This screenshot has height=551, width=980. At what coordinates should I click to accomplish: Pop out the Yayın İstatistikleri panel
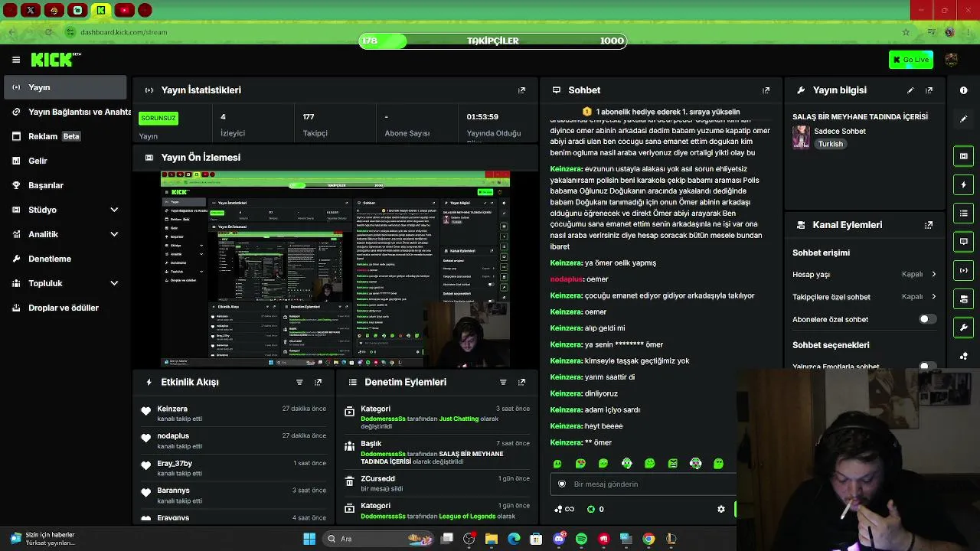click(521, 90)
